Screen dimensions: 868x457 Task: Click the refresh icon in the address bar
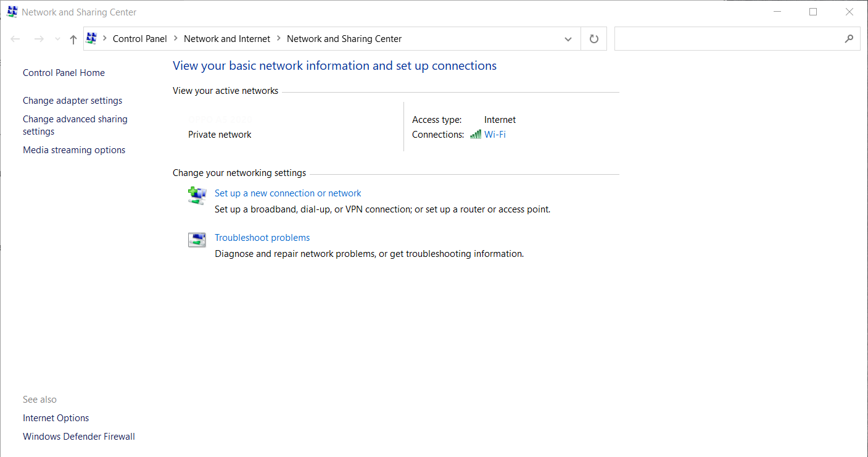pyautogui.click(x=593, y=38)
